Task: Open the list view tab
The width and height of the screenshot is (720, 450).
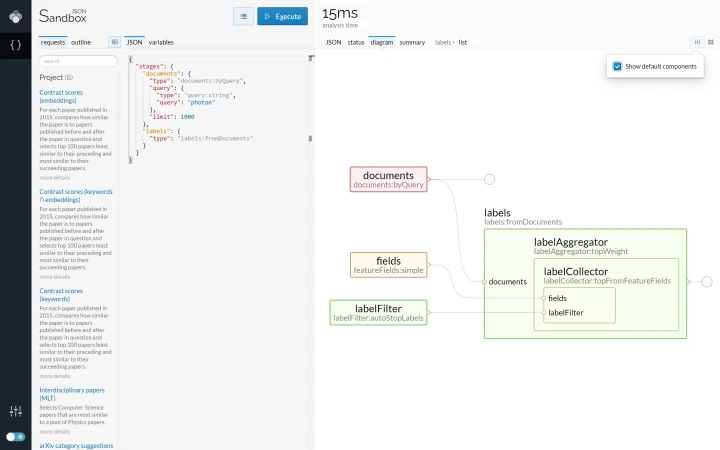Action: 463,42
